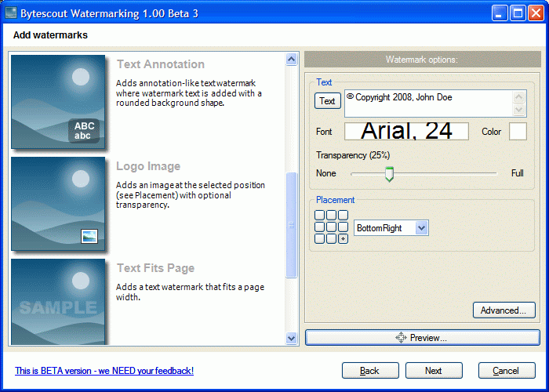Select the middle-right placement grid cell
This screenshot has width=549, height=392.
click(x=344, y=227)
